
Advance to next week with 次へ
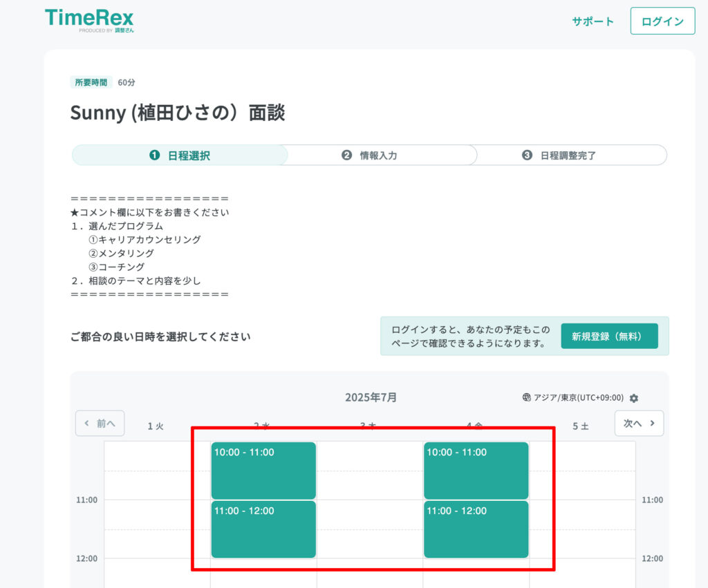[x=639, y=424]
